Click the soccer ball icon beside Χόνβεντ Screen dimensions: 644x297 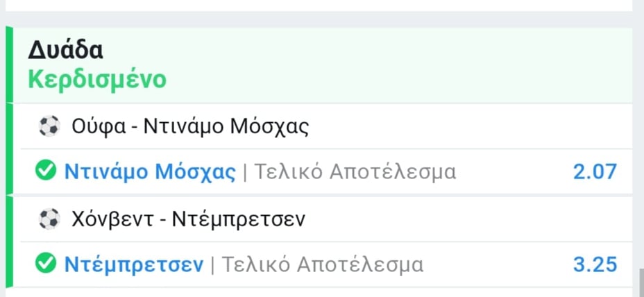tap(49, 219)
